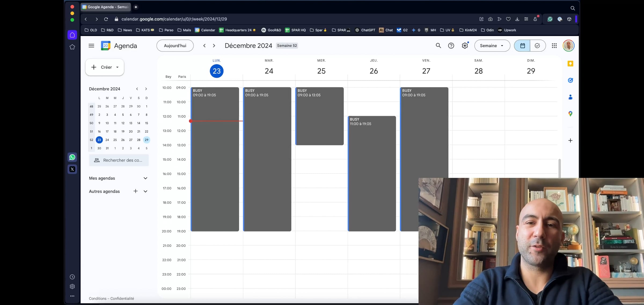Open the Google apps grid launcher

pyautogui.click(x=554, y=46)
